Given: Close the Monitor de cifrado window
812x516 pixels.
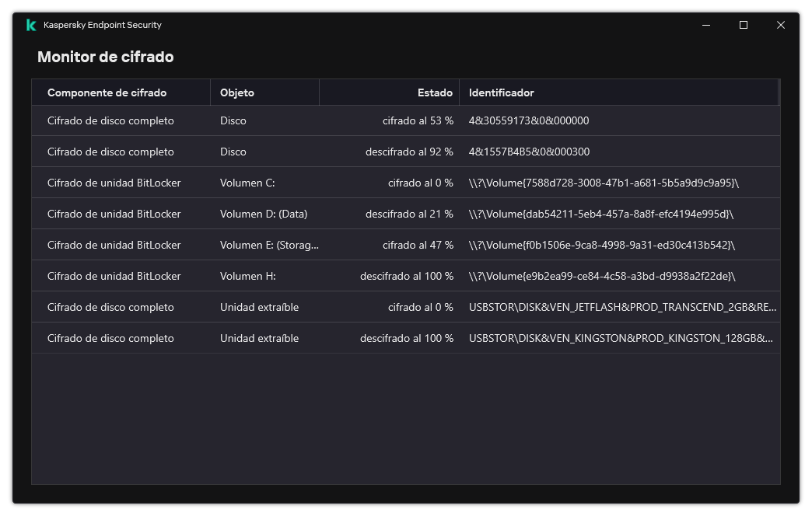Looking at the screenshot, I should (781, 25).
